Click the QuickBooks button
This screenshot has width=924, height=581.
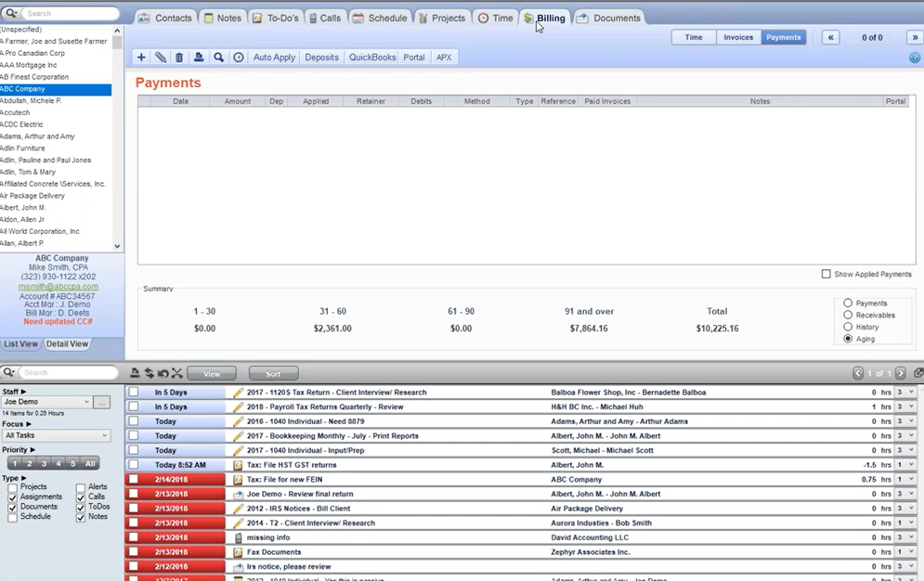point(372,58)
